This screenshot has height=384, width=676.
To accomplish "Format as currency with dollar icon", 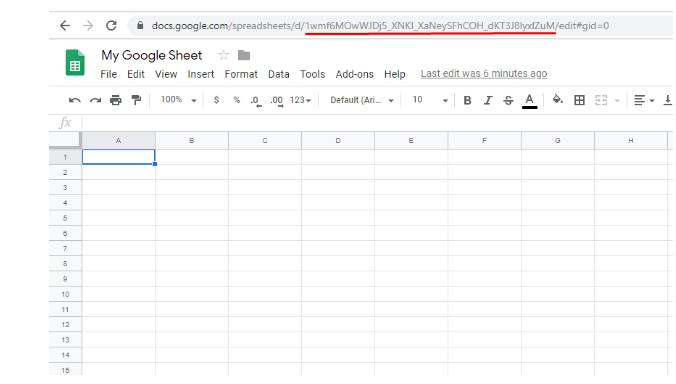I will pyautogui.click(x=216, y=100).
